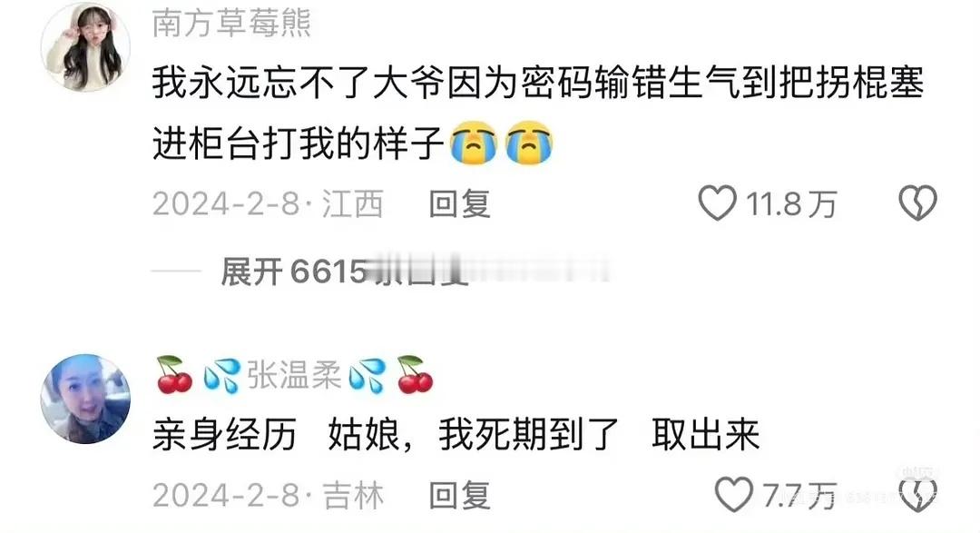Dislike 南方草莓熊's comment with broken heart
Viewport: 980px width, 533px height.
tap(917, 203)
